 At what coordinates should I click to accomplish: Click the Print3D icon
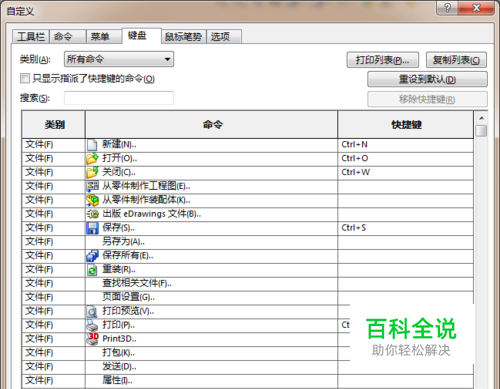tap(92, 339)
